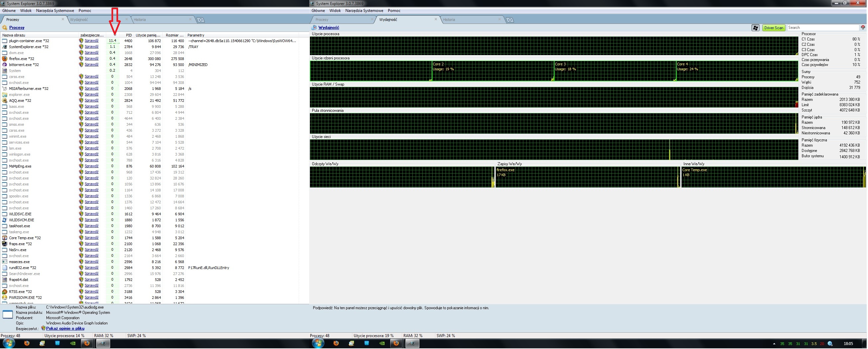The image size is (868, 349).
Task: Sort by Użycie pamięci column header
Action: pos(148,35)
